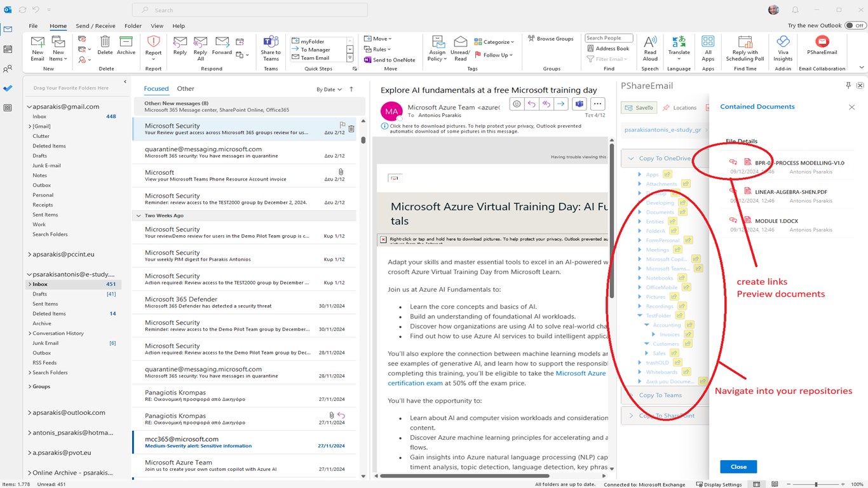868x488 pixels.
Task: Open New Items dropdown
Action: [x=58, y=48]
